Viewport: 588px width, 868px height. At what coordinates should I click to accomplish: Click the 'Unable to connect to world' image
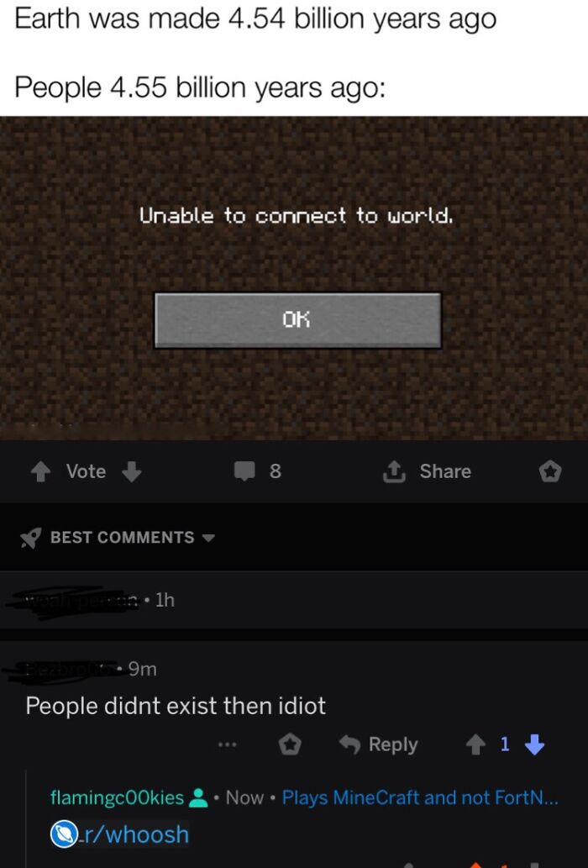pos(294,278)
